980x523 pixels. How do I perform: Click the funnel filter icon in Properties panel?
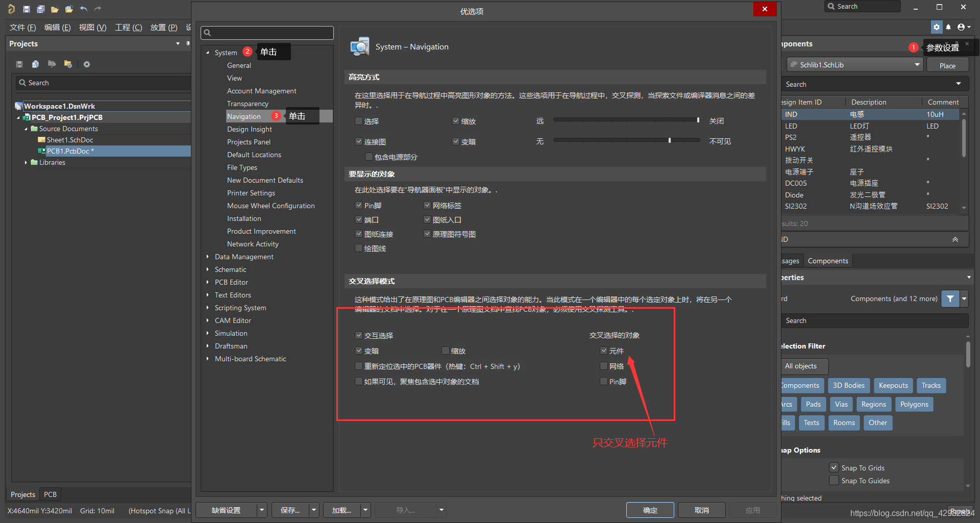point(950,298)
